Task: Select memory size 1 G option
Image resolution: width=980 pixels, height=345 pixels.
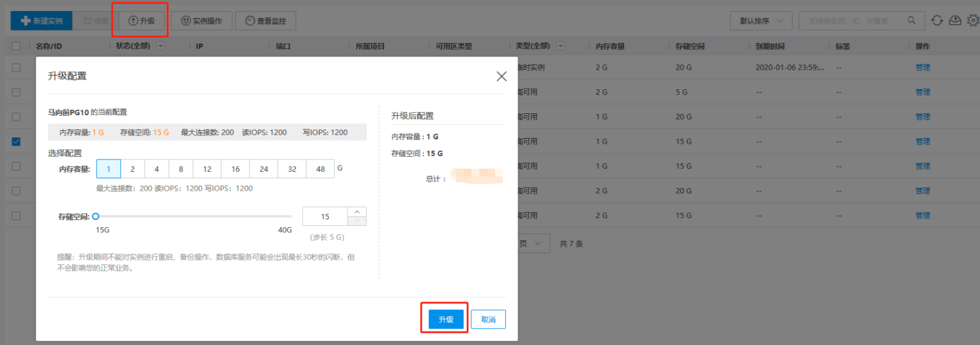Action: [x=109, y=169]
